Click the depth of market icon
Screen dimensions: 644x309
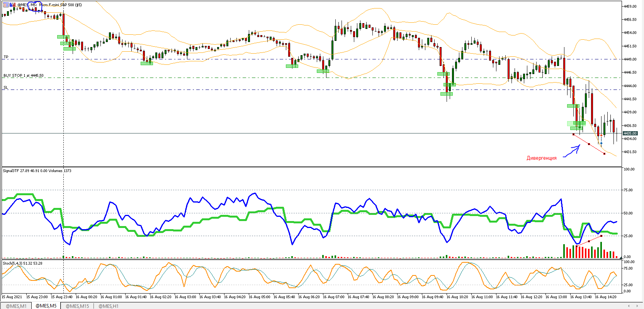coord(12,5)
